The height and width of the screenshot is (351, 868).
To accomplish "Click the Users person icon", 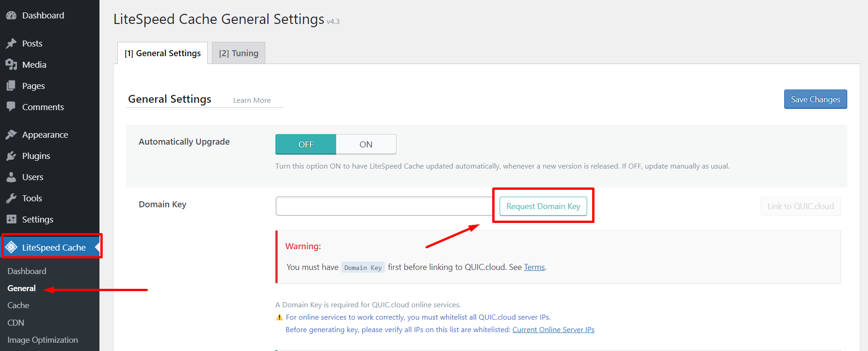I will (x=11, y=177).
